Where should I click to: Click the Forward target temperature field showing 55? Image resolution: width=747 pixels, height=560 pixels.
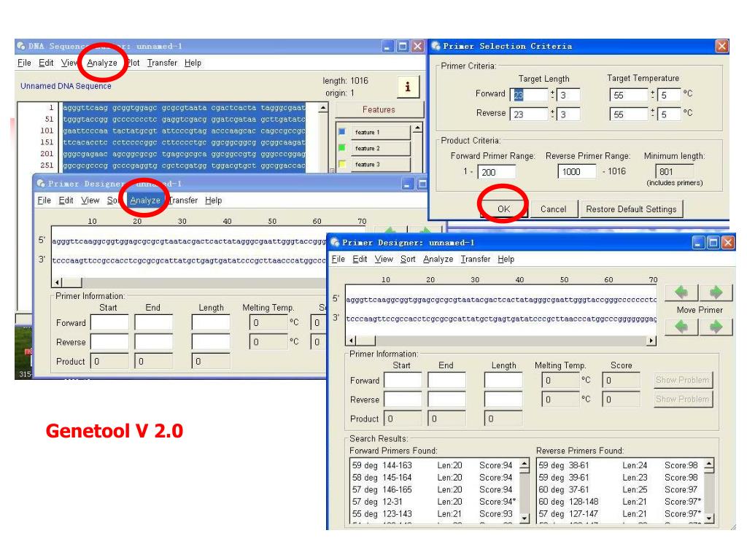pos(629,95)
